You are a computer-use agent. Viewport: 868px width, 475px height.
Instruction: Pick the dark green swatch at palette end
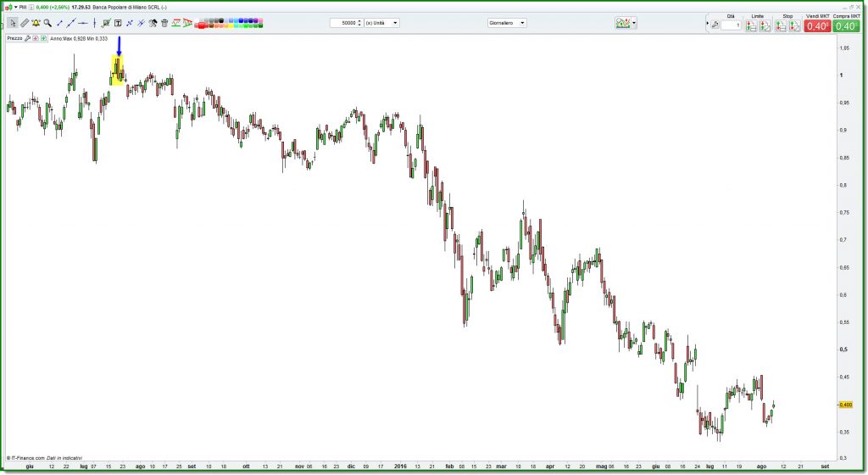click(260, 25)
